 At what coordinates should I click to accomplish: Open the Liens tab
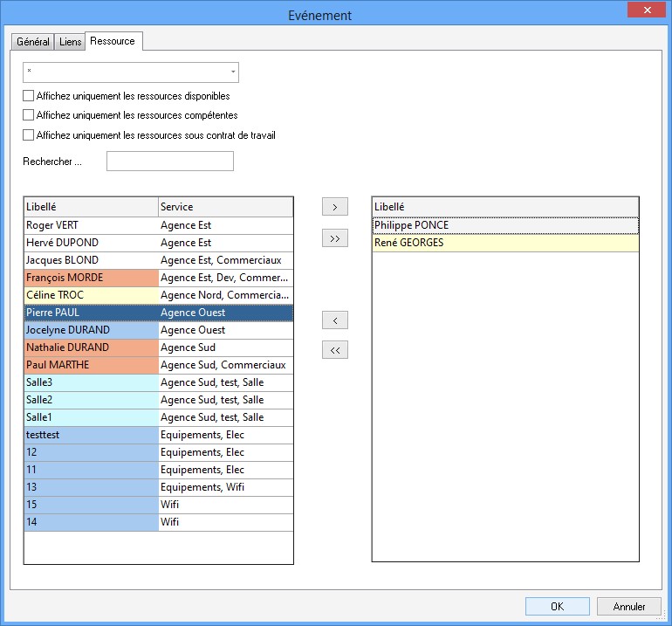[70, 42]
